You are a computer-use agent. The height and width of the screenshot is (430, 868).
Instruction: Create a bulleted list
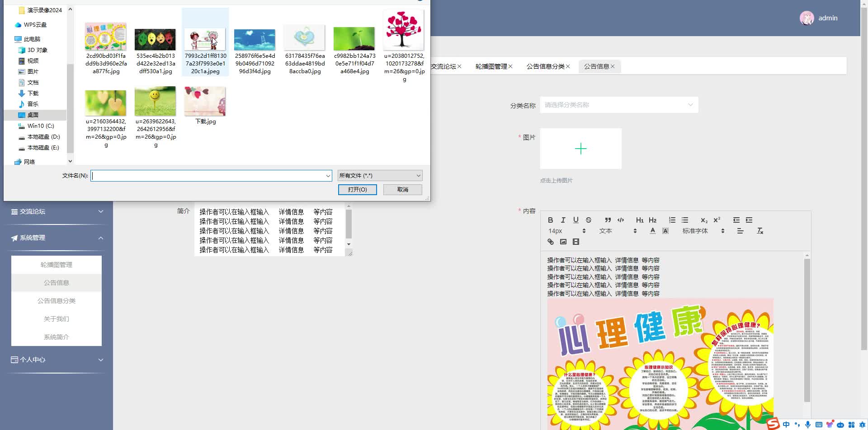point(685,220)
